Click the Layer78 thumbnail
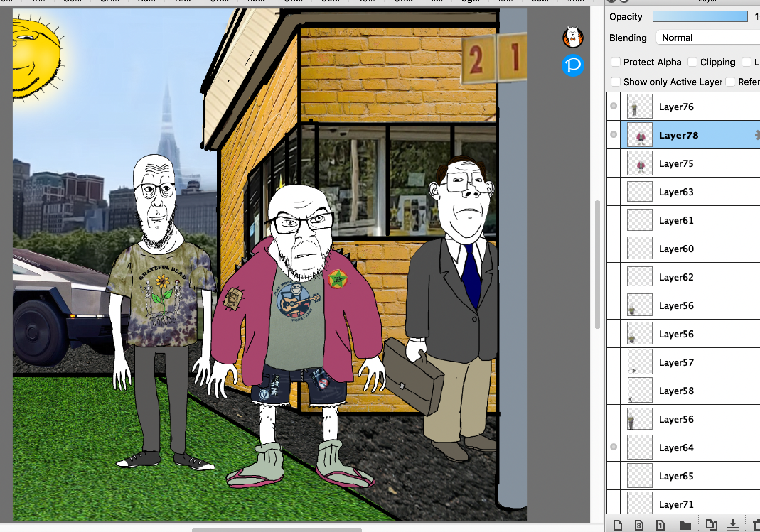Screen dimensions: 760x532 (x=639, y=135)
